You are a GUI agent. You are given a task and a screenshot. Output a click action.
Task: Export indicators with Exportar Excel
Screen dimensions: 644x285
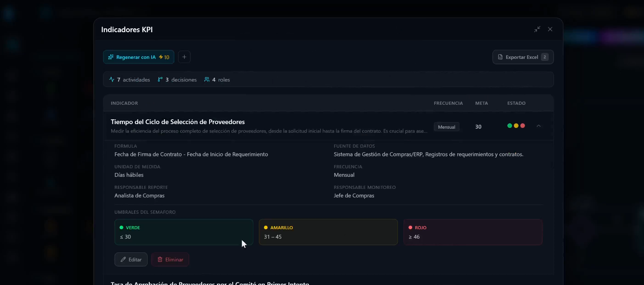coord(523,57)
